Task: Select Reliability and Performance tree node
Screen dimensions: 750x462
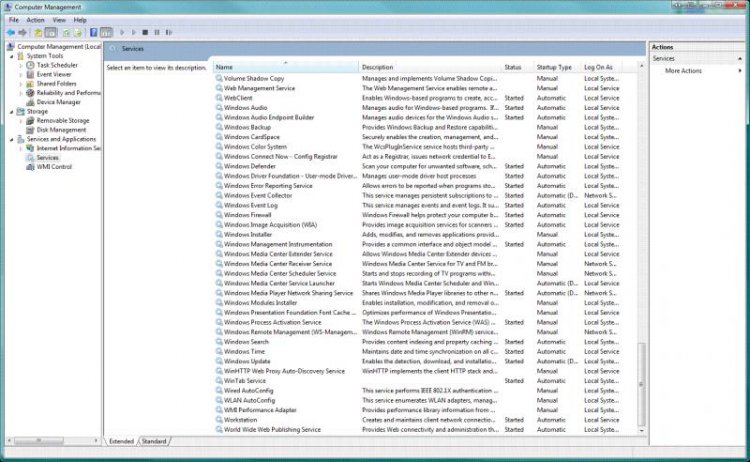Action: coord(68,93)
